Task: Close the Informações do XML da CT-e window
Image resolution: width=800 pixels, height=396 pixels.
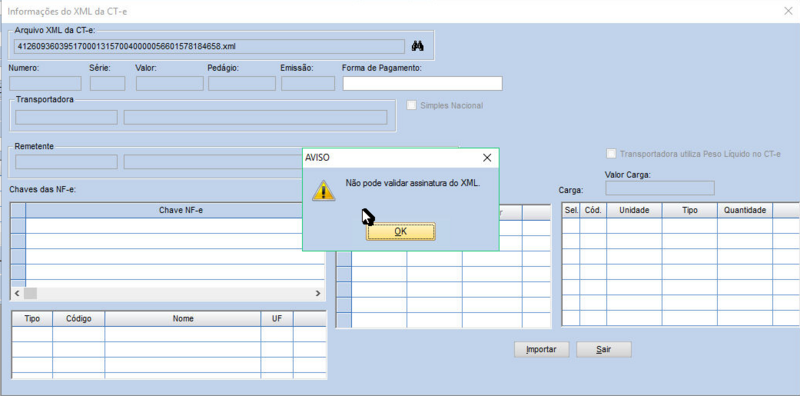Action: (788, 11)
